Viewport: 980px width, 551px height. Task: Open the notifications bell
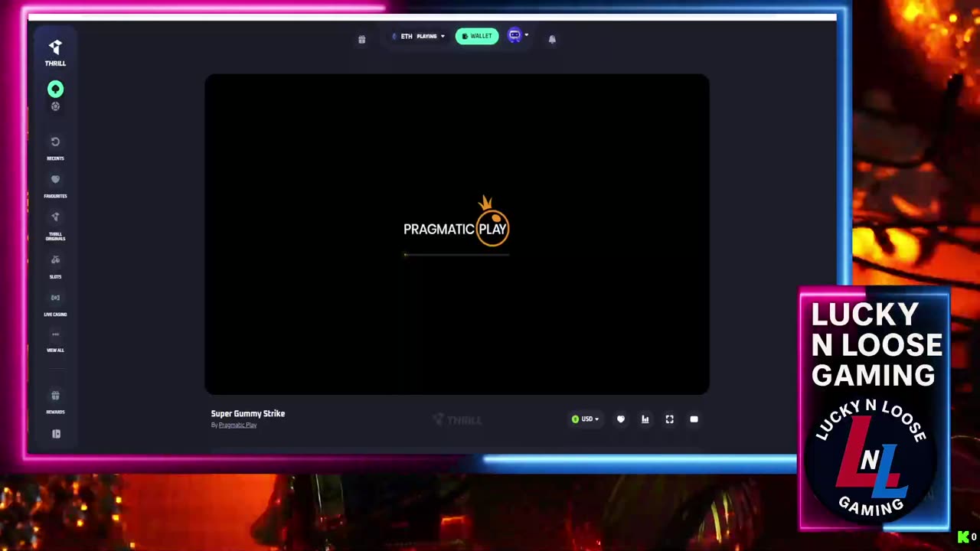tap(552, 39)
